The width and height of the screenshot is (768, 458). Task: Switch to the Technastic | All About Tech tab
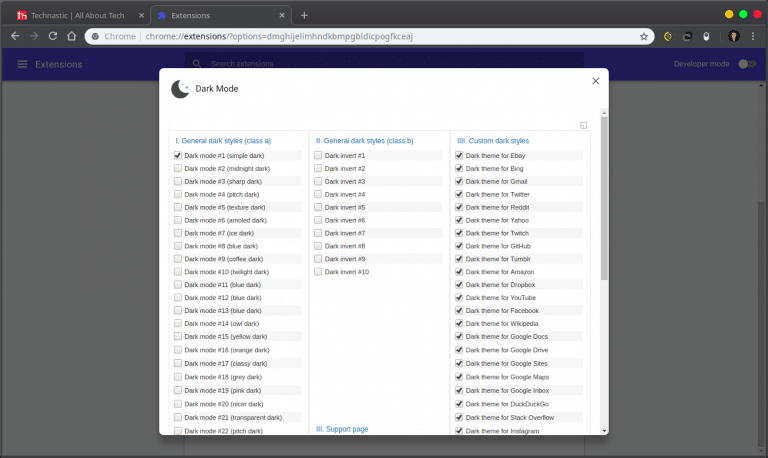tap(77, 16)
